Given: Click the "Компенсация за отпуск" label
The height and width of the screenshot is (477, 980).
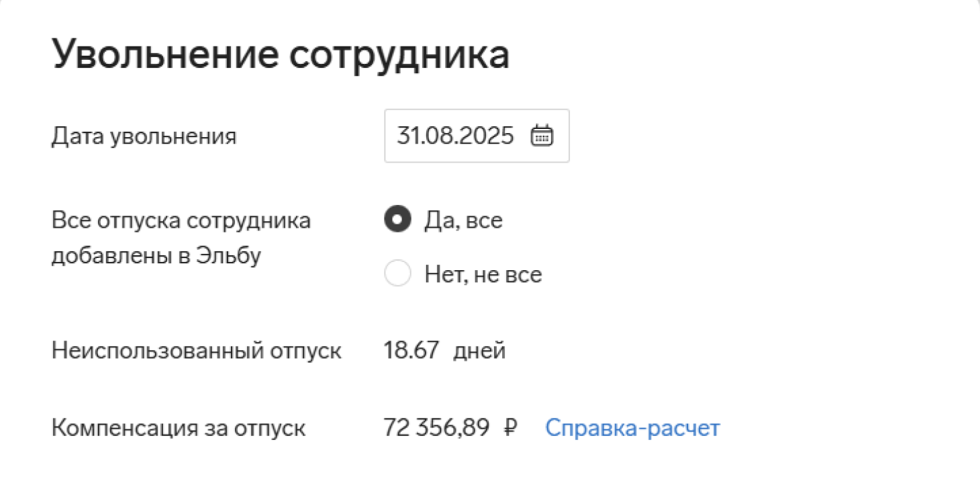Looking at the screenshot, I should click(x=179, y=428).
